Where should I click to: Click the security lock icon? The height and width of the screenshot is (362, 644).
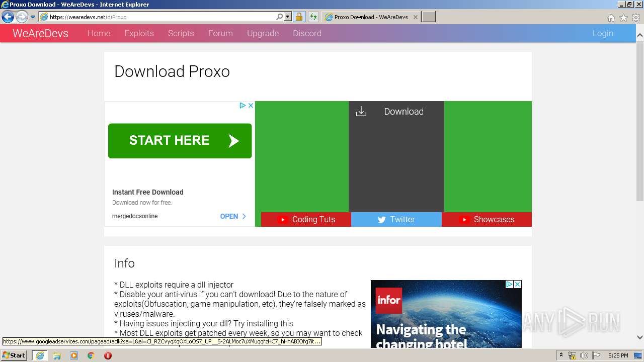point(299,17)
